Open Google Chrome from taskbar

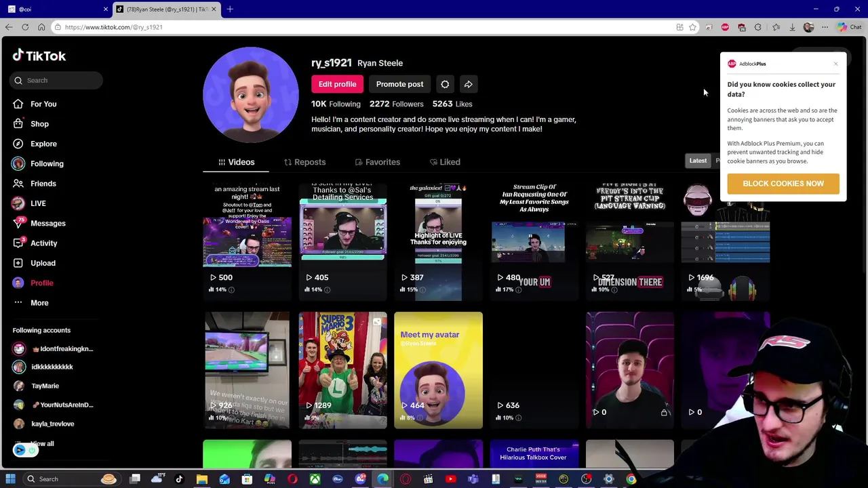[631, 479]
